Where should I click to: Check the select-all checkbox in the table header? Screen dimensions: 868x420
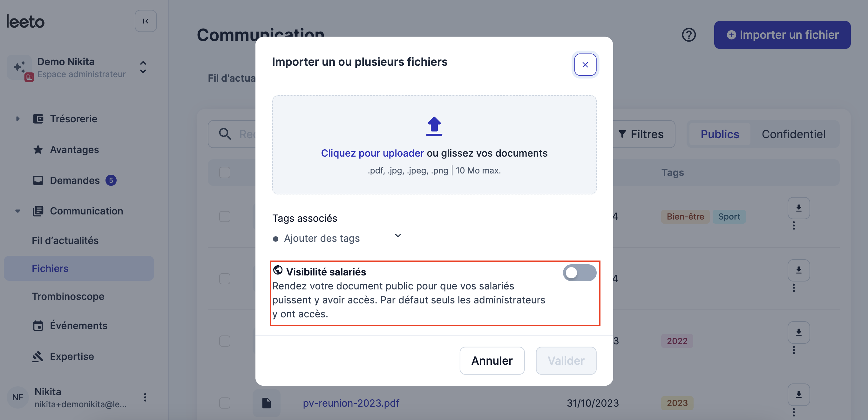click(x=225, y=173)
